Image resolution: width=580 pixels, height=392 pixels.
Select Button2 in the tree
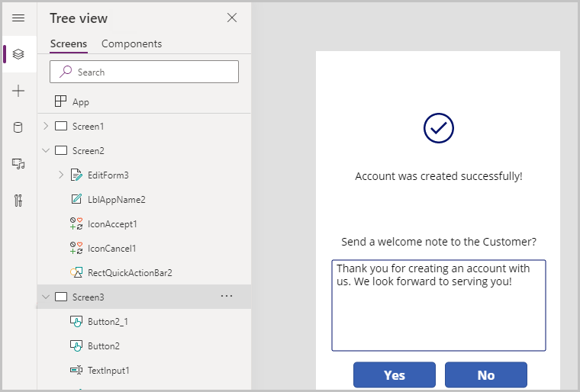(x=104, y=346)
